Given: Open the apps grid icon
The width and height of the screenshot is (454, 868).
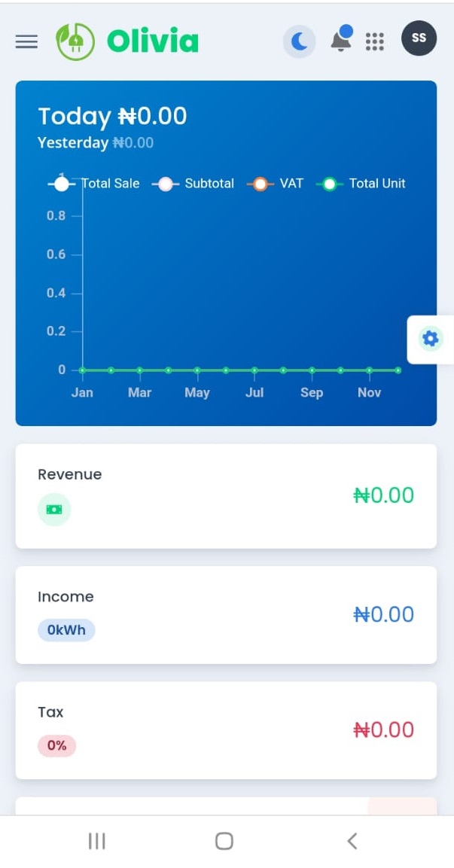Looking at the screenshot, I should pos(375,41).
